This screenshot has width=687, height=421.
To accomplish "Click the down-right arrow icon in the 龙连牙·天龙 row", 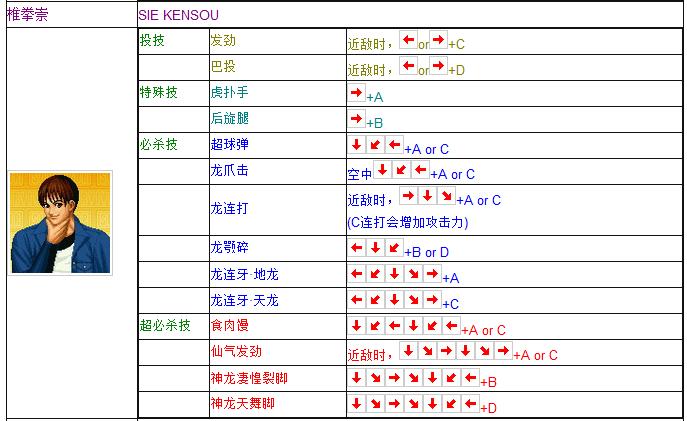I will [x=414, y=299].
